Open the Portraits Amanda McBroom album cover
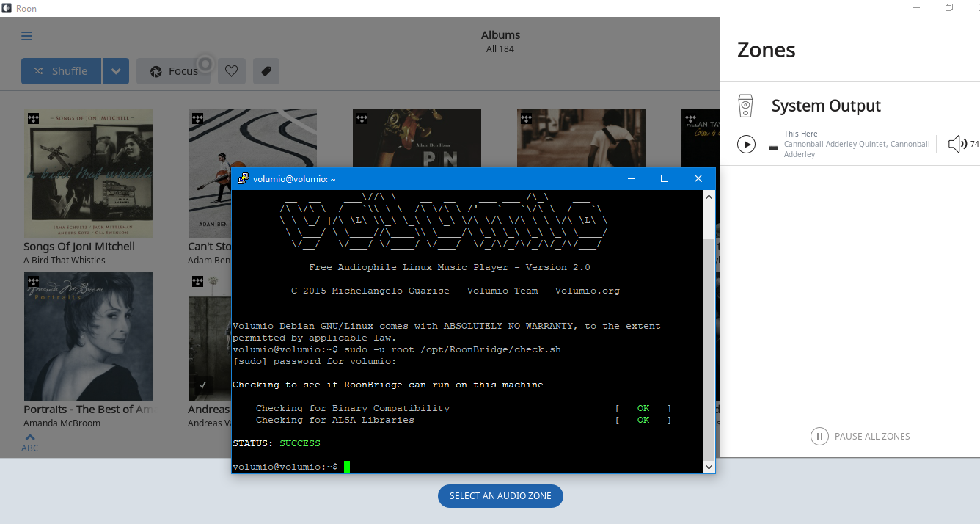The height and width of the screenshot is (524, 980). click(88, 336)
